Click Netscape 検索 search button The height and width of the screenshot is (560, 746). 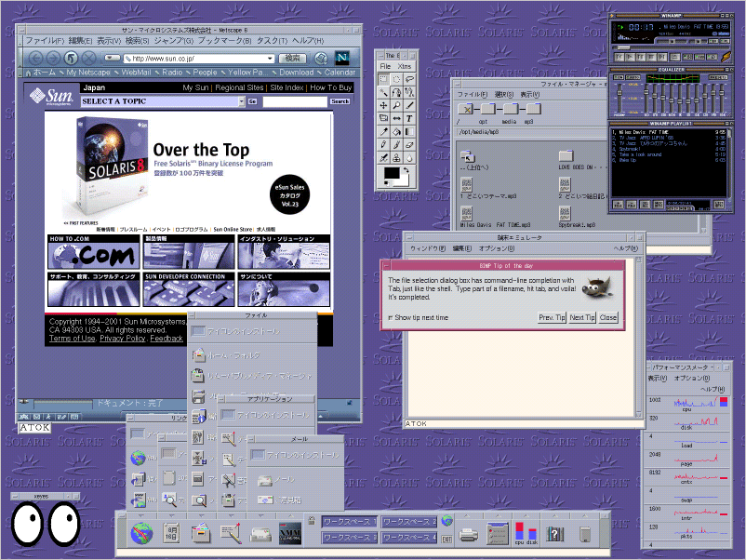(292, 58)
